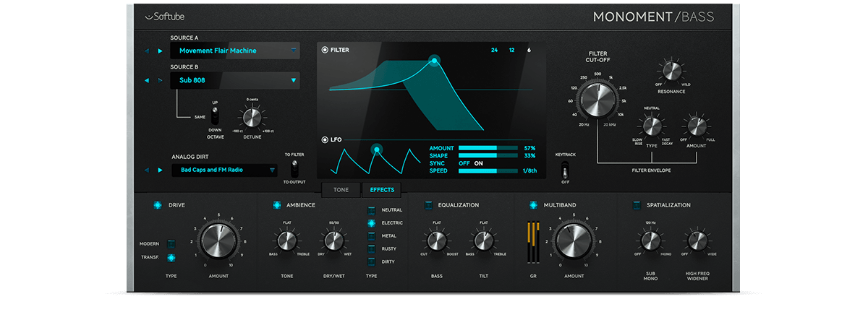Click the LFO Speed bar
This screenshot has height=312, width=868.
click(x=488, y=171)
